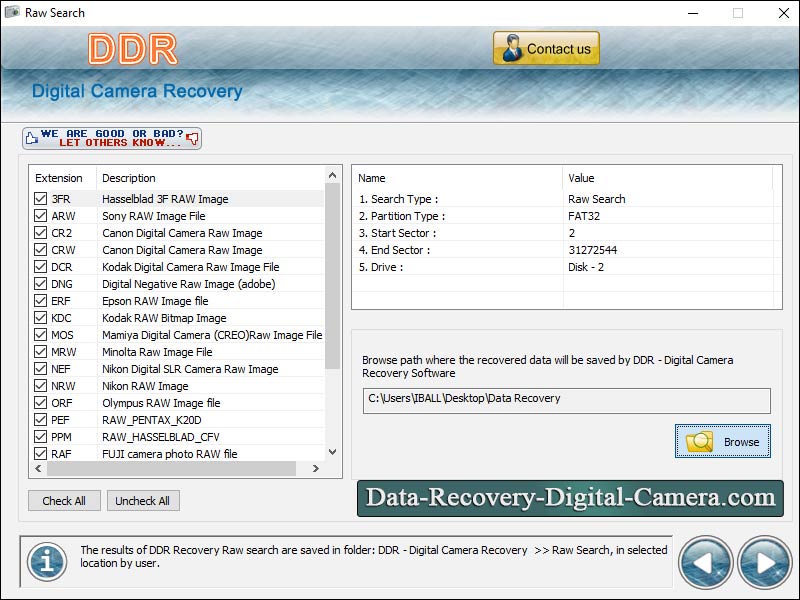Uncheck the NEF extension checkbox
Image resolution: width=800 pixels, height=600 pixels.
point(40,368)
